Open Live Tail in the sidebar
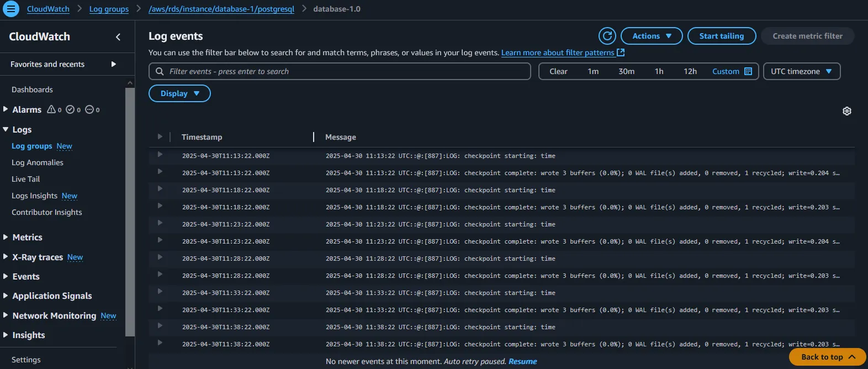The width and height of the screenshot is (868, 369). [x=26, y=179]
